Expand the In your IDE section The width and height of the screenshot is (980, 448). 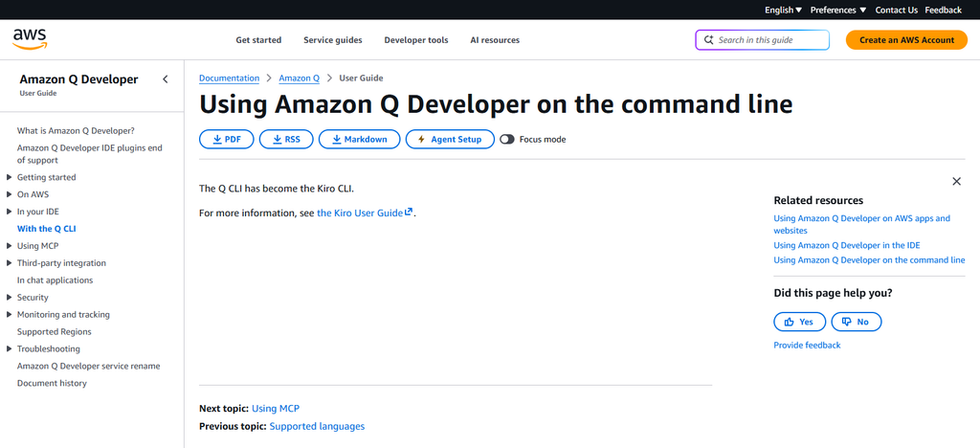(x=10, y=212)
